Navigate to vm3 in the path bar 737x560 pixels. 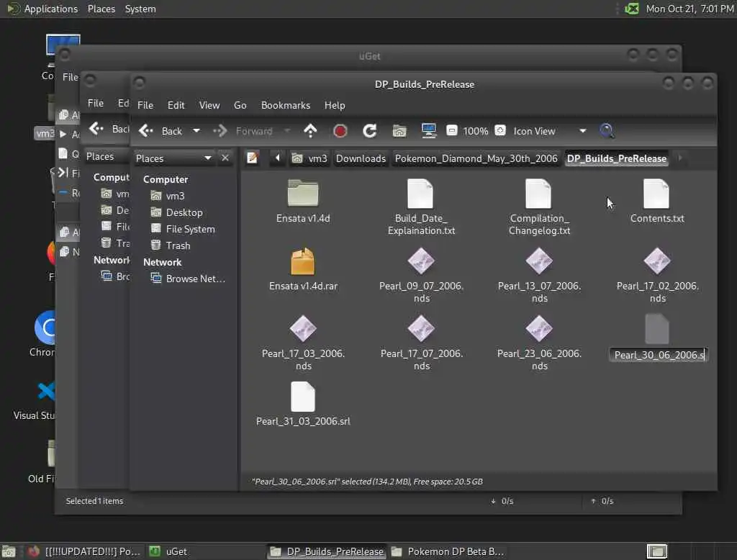click(x=309, y=158)
